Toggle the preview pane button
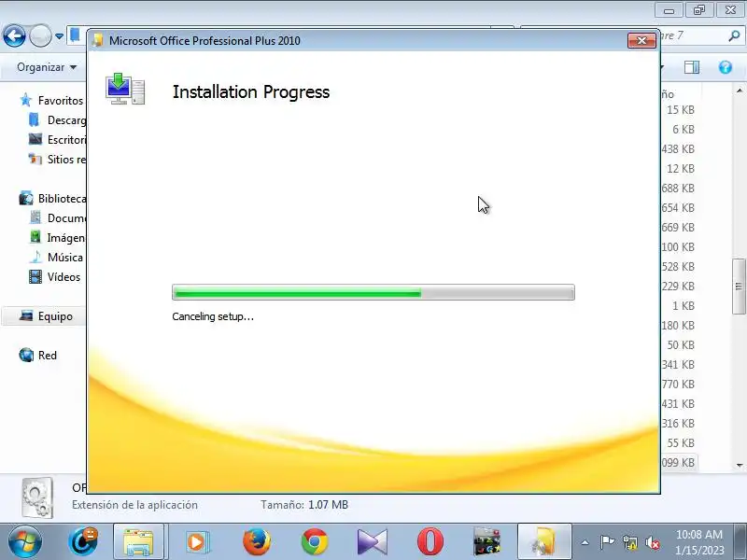Viewport: 747px width, 560px height. click(x=692, y=67)
